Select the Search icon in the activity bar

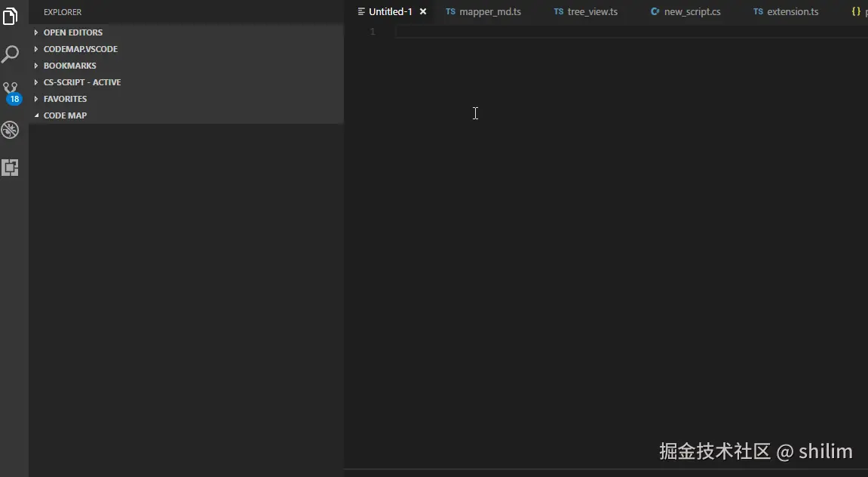click(x=11, y=54)
